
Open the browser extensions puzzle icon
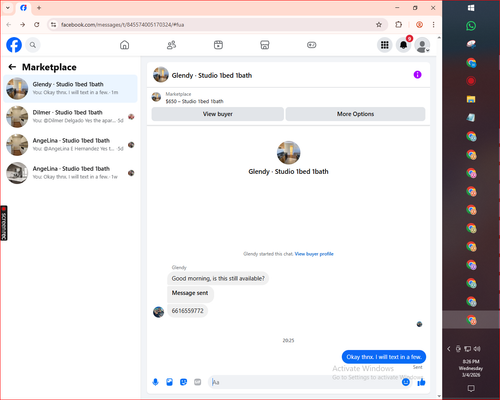pos(398,25)
